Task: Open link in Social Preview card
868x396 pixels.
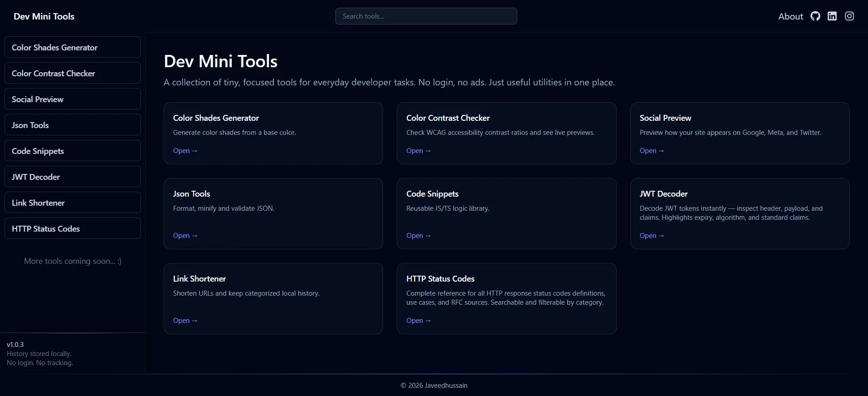Action: pos(652,151)
